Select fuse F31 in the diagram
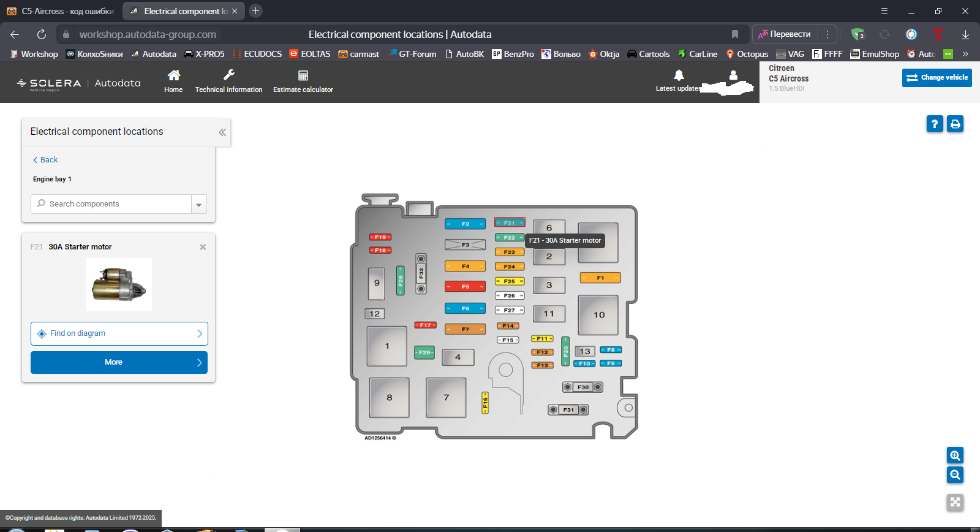 [x=568, y=410]
